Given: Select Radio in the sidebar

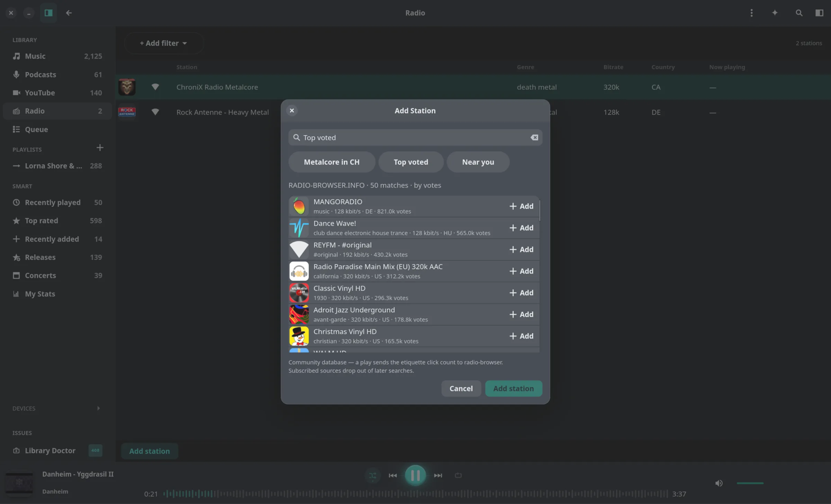Looking at the screenshot, I should point(57,111).
